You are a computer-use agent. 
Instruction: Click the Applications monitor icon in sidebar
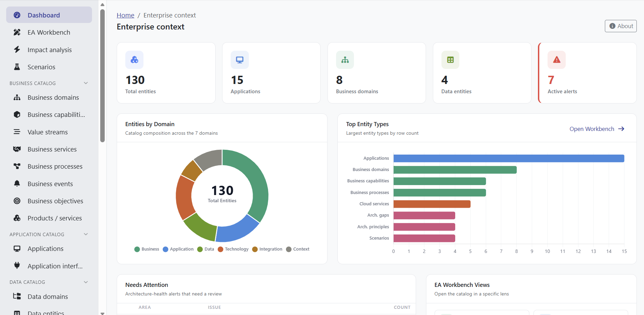(17, 249)
